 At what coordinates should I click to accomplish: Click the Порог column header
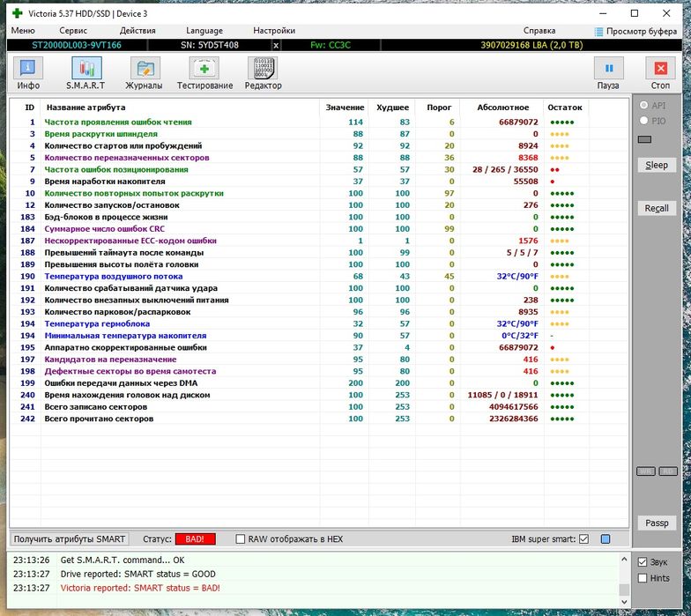tap(439, 108)
